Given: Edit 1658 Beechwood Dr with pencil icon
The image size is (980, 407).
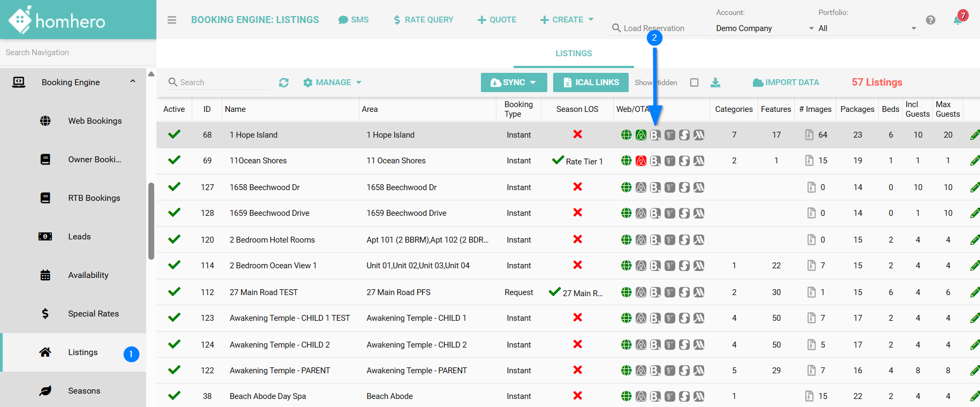Looking at the screenshot, I should 974,187.
